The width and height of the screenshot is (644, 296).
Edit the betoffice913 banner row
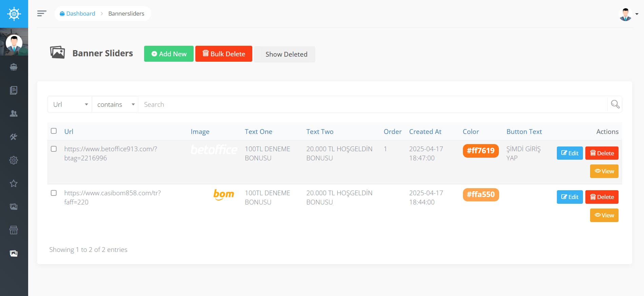570,153
